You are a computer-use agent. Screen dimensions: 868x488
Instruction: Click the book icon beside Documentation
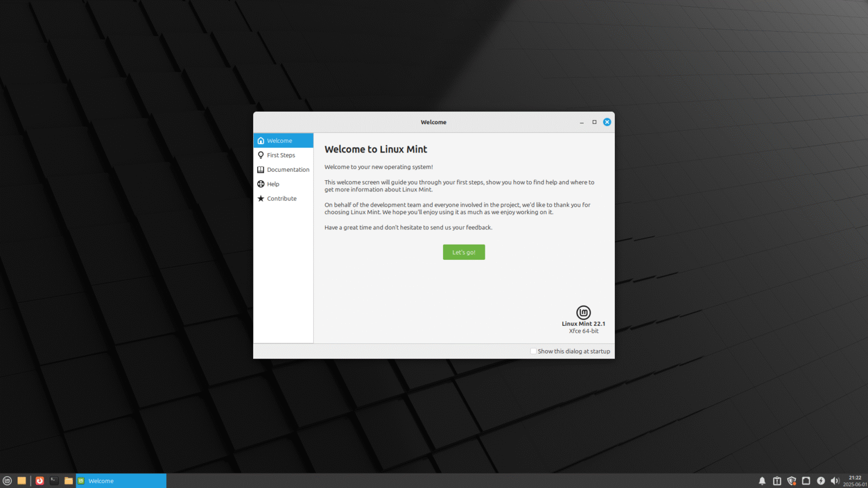261,169
